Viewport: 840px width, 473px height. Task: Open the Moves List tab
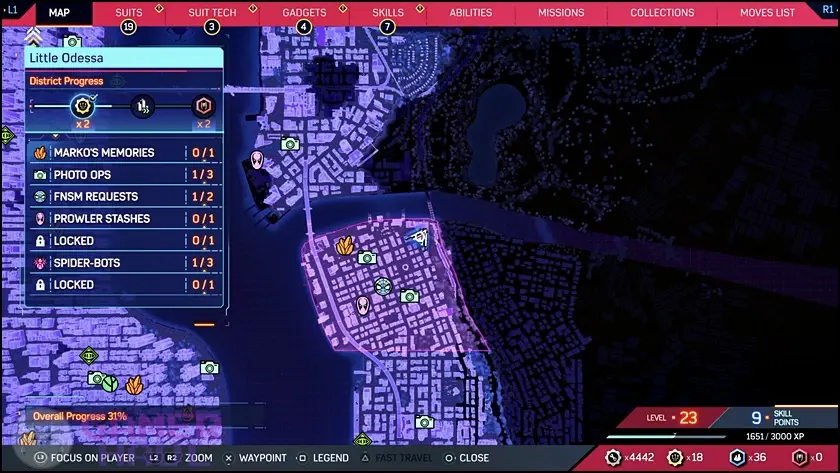click(x=767, y=12)
